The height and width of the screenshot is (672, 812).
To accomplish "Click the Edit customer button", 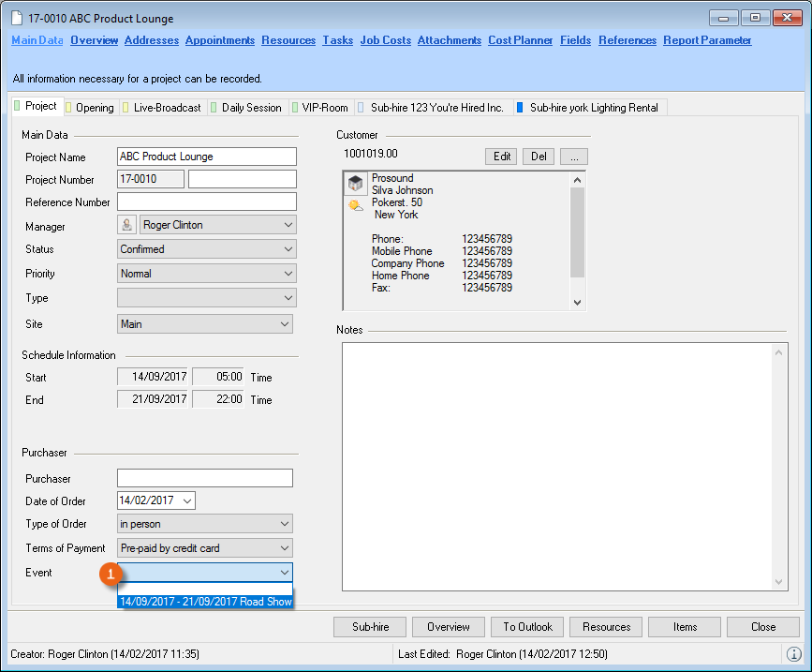I will [502, 157].
